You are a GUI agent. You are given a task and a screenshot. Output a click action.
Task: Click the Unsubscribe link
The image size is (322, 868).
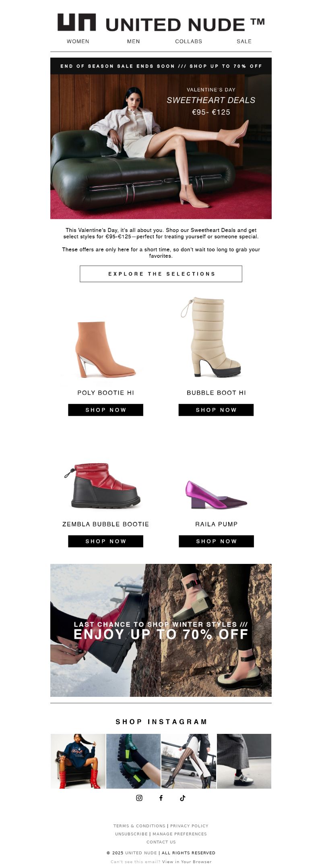pyautogui.click(x=131, y=834)
